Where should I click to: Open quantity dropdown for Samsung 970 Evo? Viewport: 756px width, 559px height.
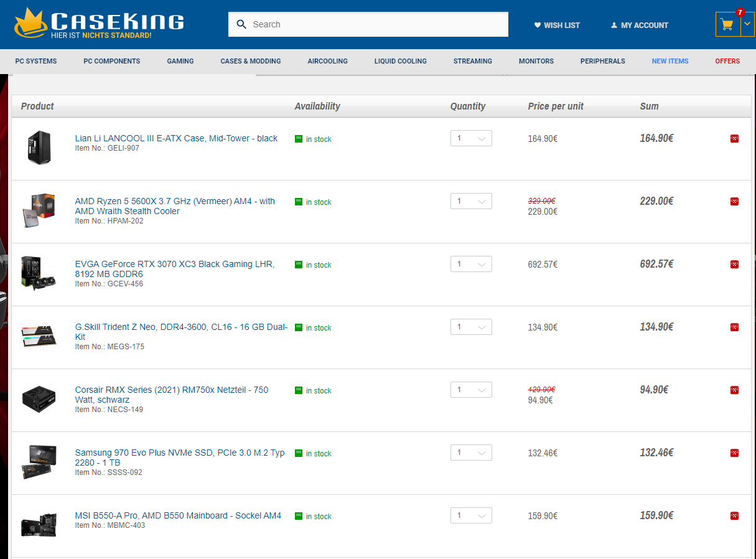coord(471,453)
